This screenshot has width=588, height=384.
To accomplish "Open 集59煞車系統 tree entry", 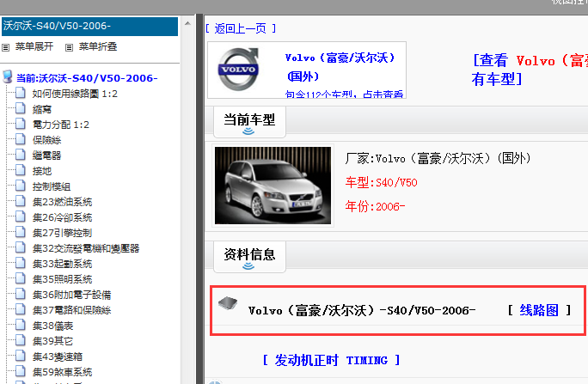I will coord(62,372).
